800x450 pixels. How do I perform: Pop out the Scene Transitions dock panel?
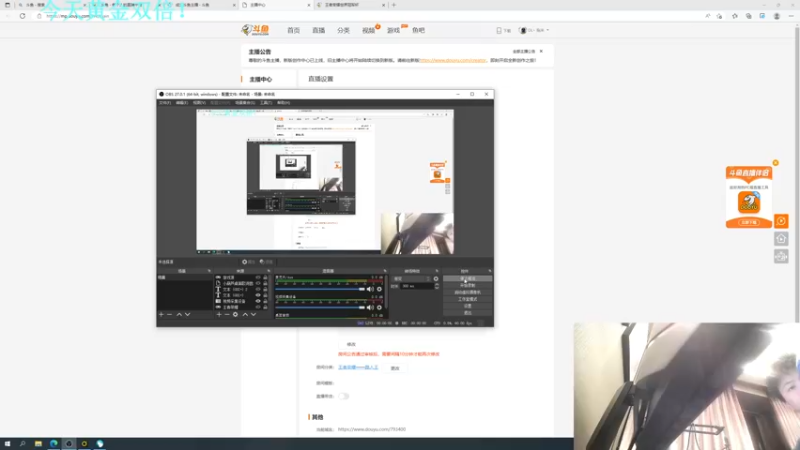pyautogui.click(x=437, y=271)
